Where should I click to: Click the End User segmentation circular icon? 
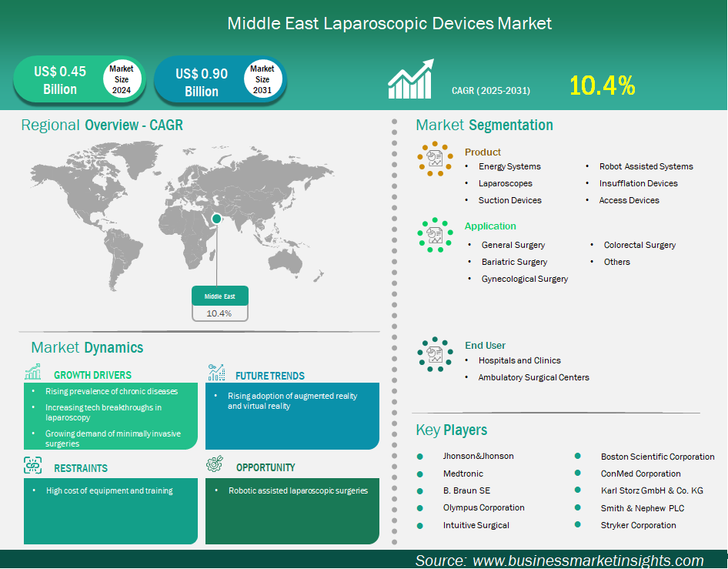pyautogui.click(x=435, y=354)
